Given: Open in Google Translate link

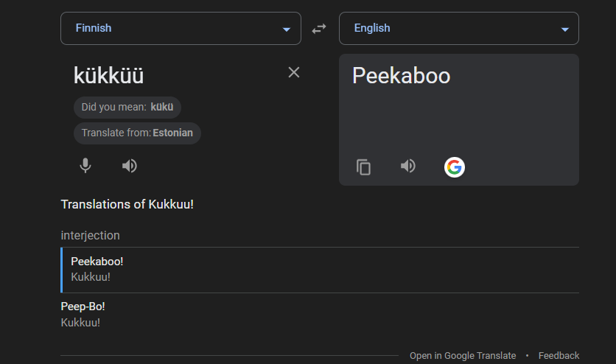Looking at the screenshot, I should pyautogui.click(x=463, y=356).
